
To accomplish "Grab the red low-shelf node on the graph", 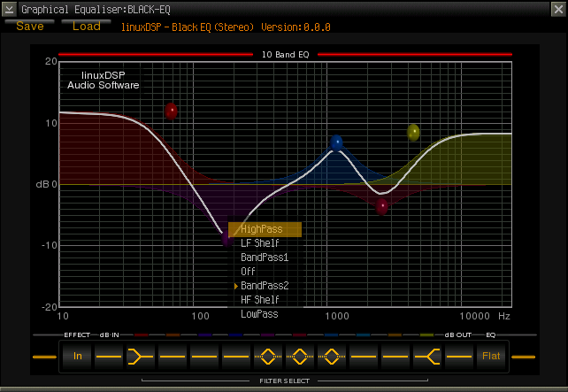I will [171, 111].
